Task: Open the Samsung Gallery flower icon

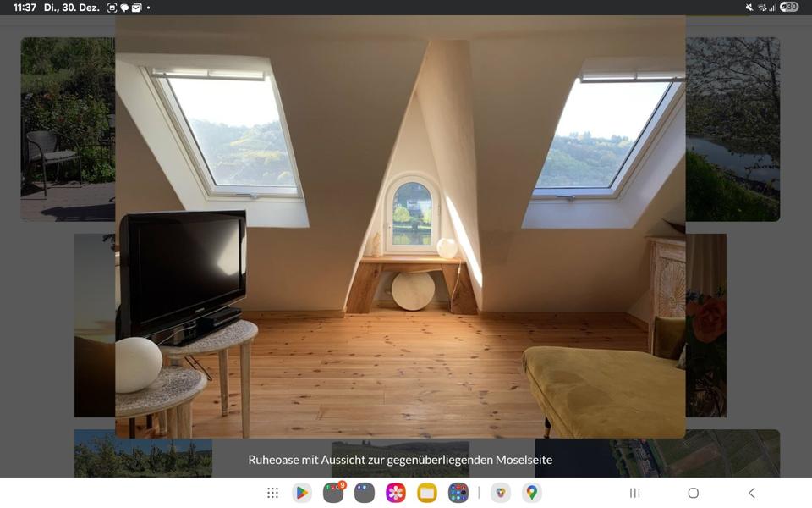Action: pyautogui.click(x=396, y=493)
